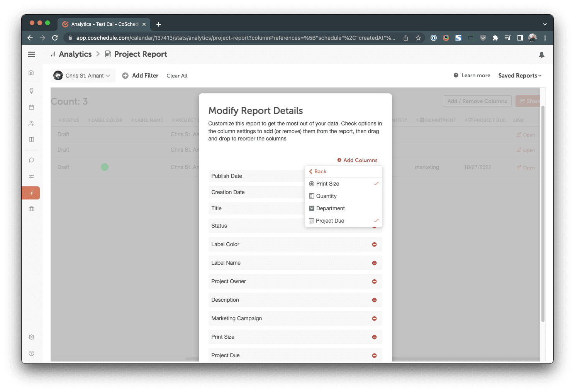Viewport: 575px width, 392px height.
Task: Open the Settings gear in sidebar
Action: 32,337
